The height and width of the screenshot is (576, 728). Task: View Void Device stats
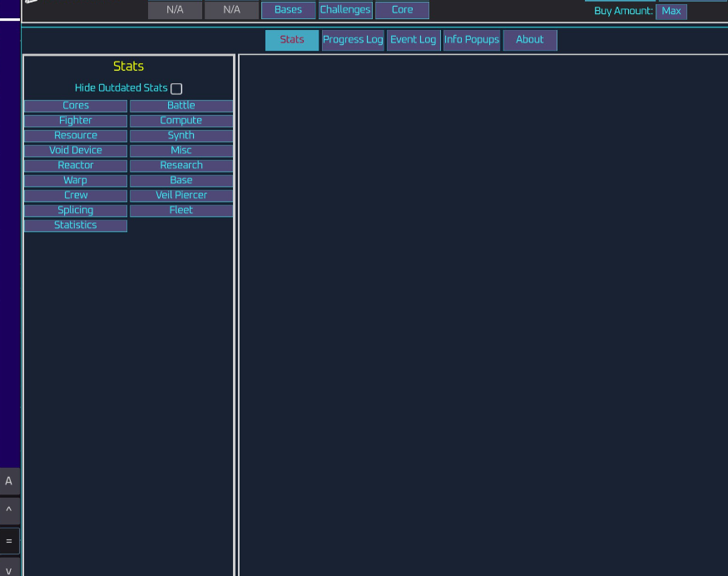[76, 150]
